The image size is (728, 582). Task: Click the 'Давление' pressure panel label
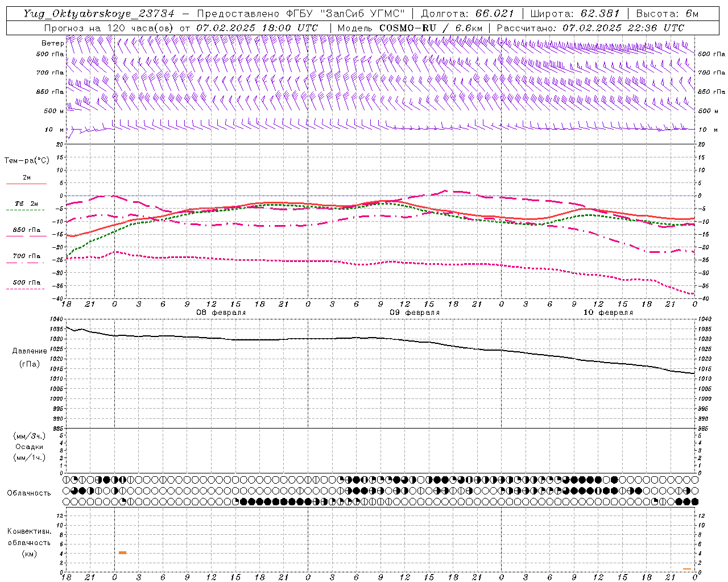tap(30, 351)
